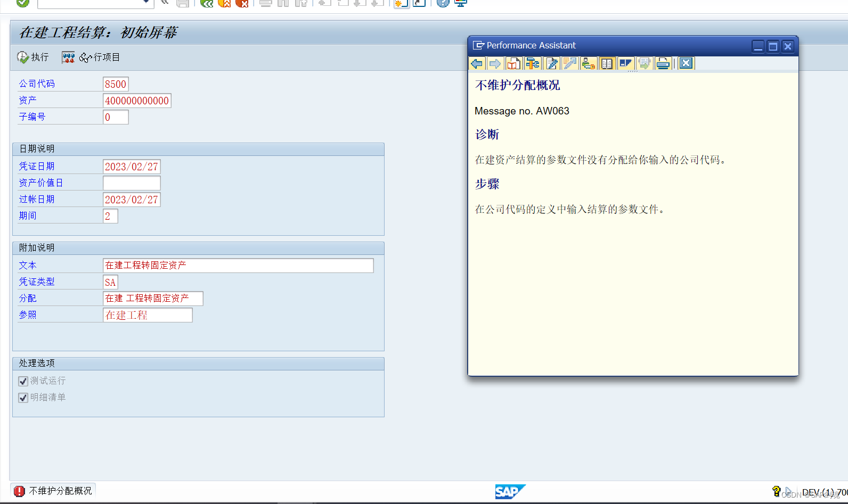Viewport: 848px width, 504px height.
Task: Click the 过帐日期 field label
Action: click(x=37, y=200)
